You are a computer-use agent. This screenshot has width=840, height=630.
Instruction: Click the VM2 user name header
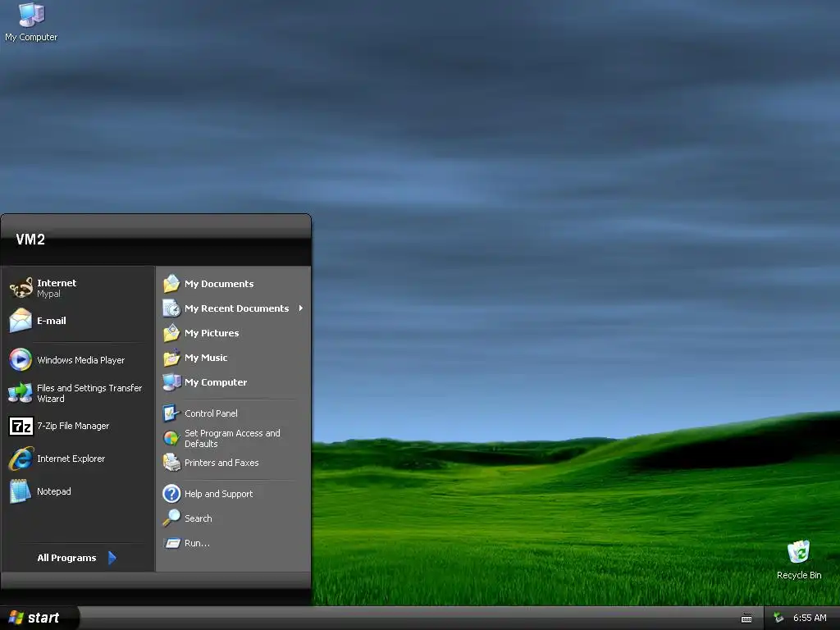point(30,240)
